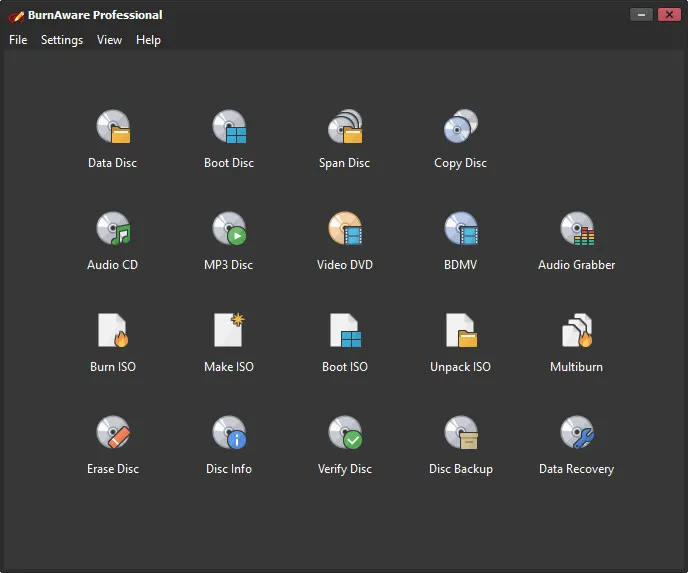Minimize the BurnAware Professional window
The width and height of the screenshot is (688, 573).
[x=641, y=14]
